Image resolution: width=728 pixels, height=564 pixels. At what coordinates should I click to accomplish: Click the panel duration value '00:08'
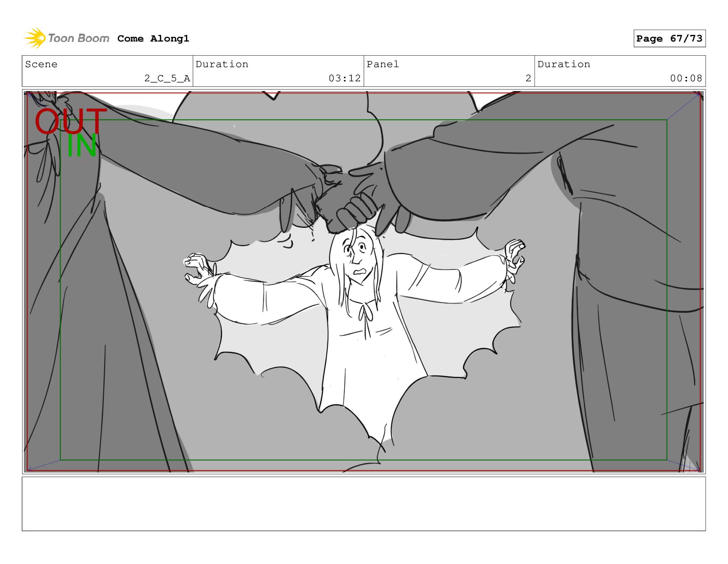pyautogui.click(x=686, y=78)
